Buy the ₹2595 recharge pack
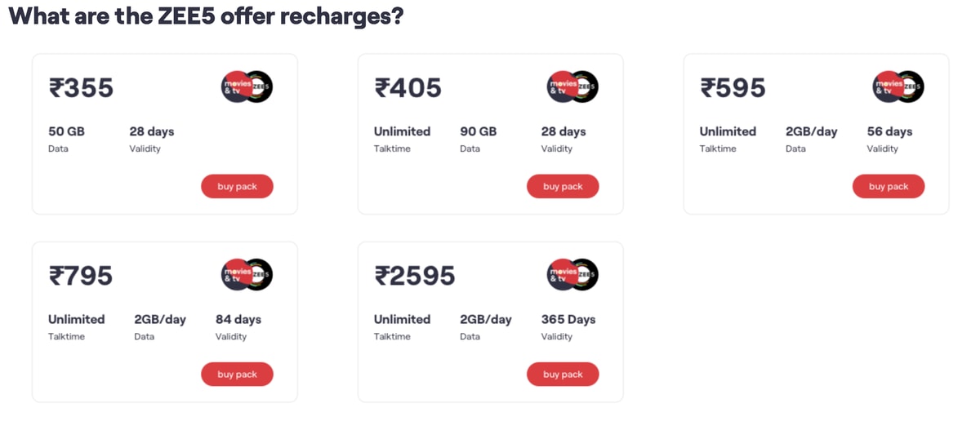Viewport: 980px width, 430px height. (x=563, y=375)
